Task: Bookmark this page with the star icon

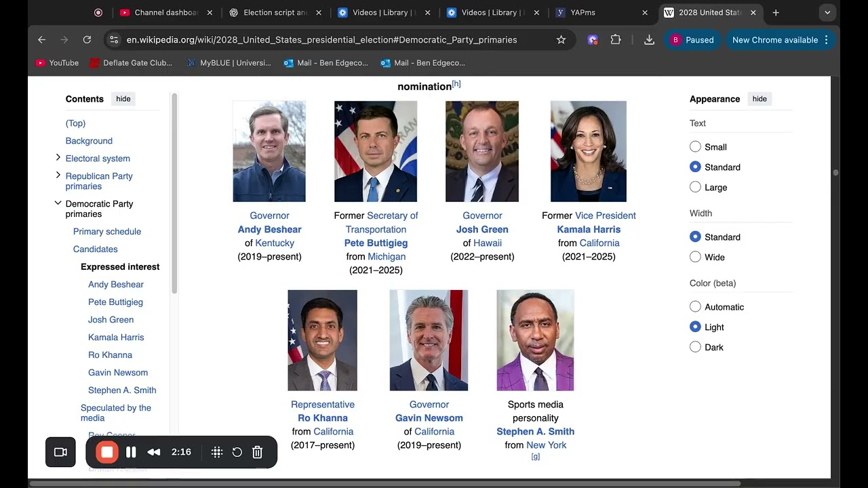Action: [x=561, y=40]
